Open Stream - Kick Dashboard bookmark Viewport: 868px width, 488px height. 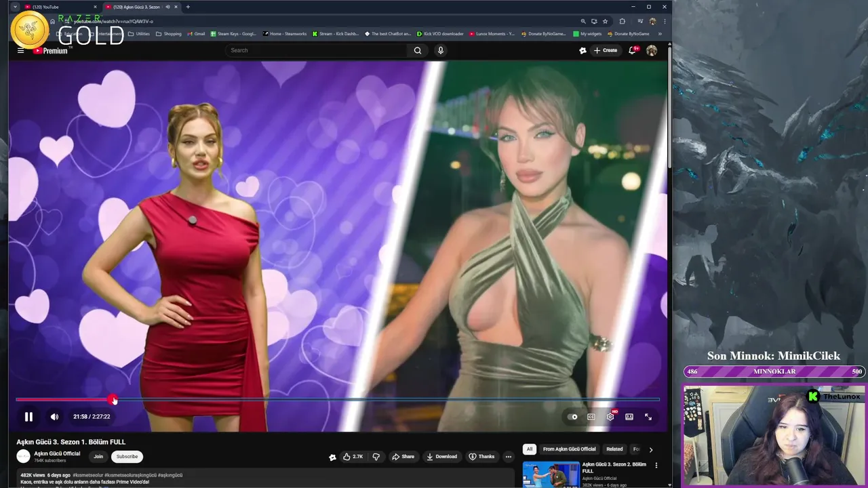(x=336, y=34)
